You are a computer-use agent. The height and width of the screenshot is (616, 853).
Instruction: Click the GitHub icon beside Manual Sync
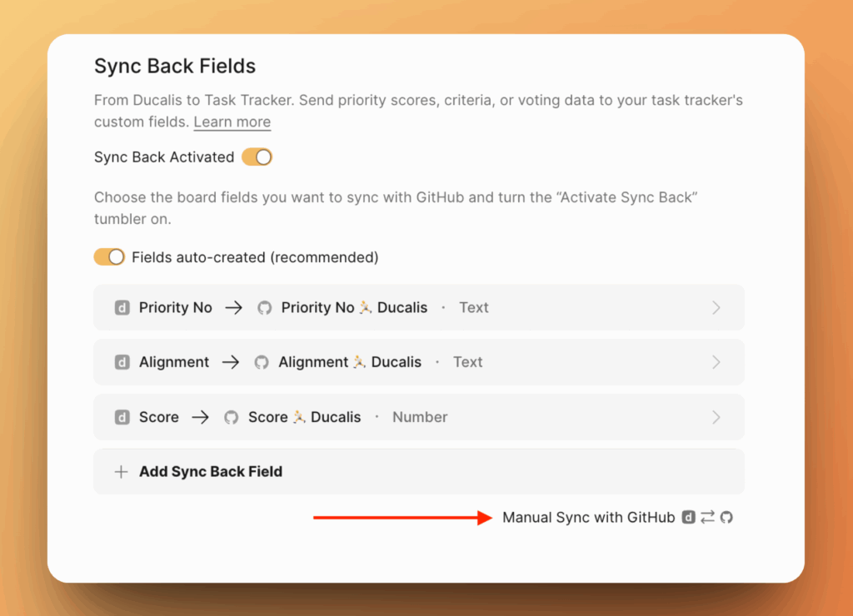pos(726,518)
